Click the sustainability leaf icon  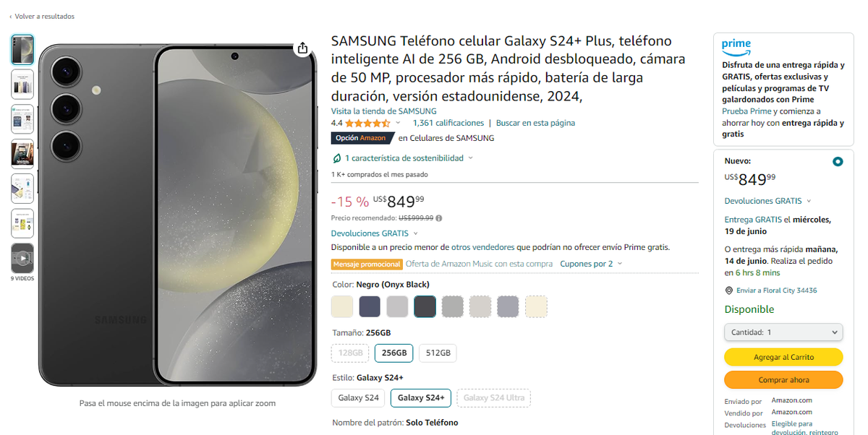pyautogui.click(x=336, y=158)
